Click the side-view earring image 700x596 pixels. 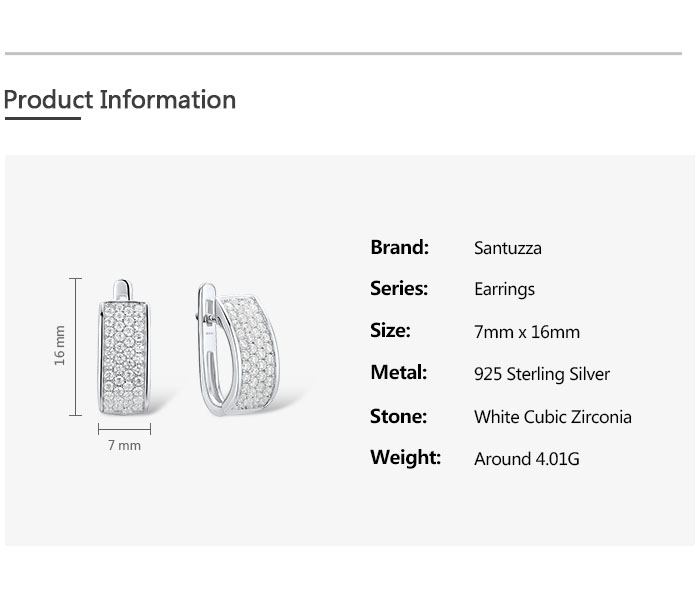(x=243, y=350)
